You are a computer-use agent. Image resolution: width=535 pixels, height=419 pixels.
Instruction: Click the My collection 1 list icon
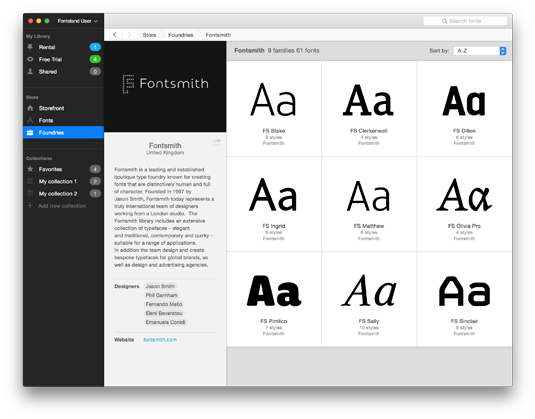[30, 181]
